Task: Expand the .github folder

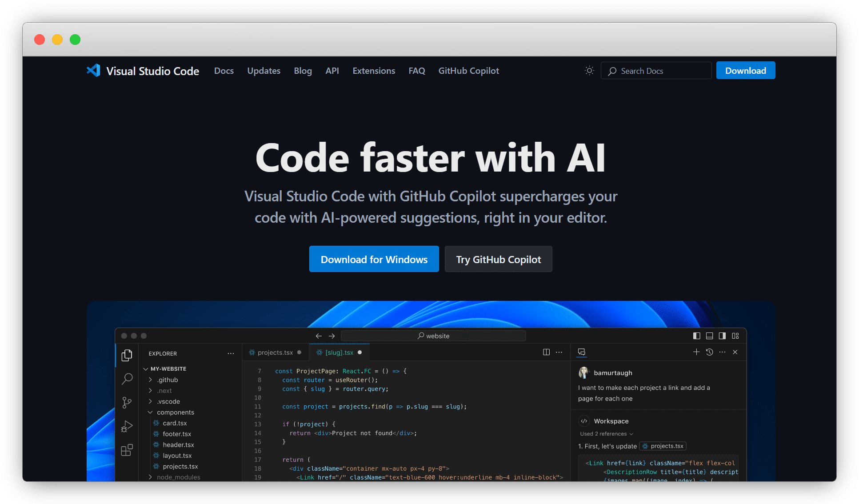Action: point(151,380)
